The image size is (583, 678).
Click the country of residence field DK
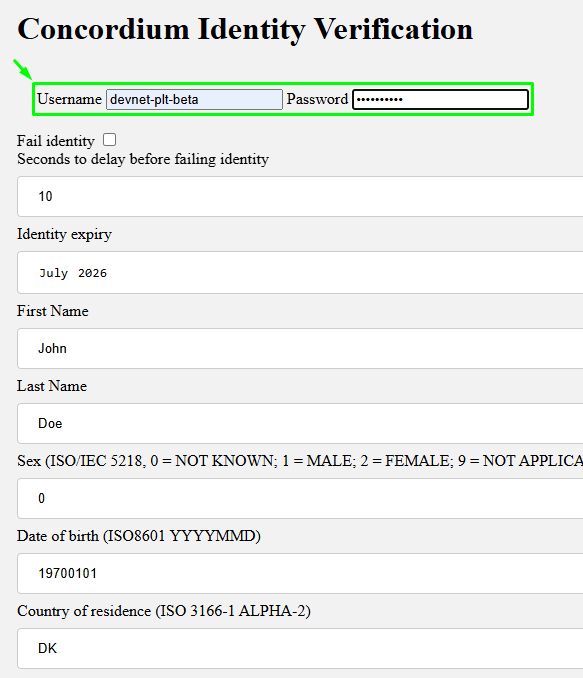(x=300, y=648)
